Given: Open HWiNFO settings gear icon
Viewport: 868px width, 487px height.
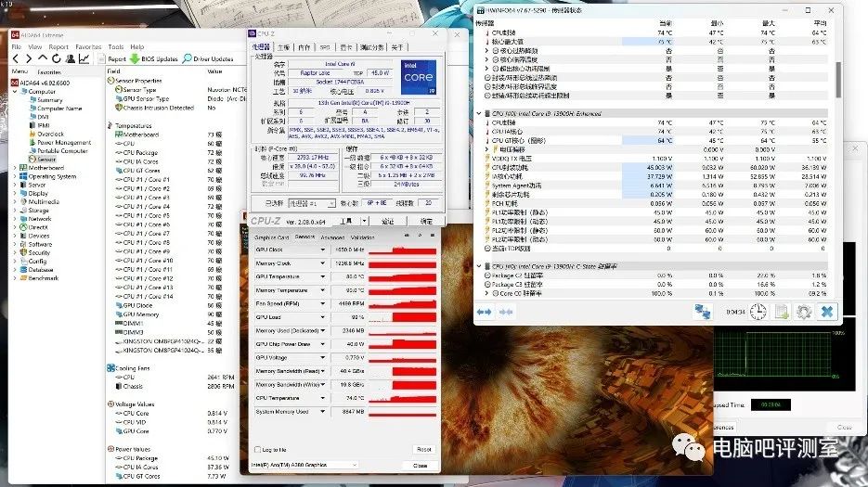Looking at the screenshot, I should (x=804, y=312).
